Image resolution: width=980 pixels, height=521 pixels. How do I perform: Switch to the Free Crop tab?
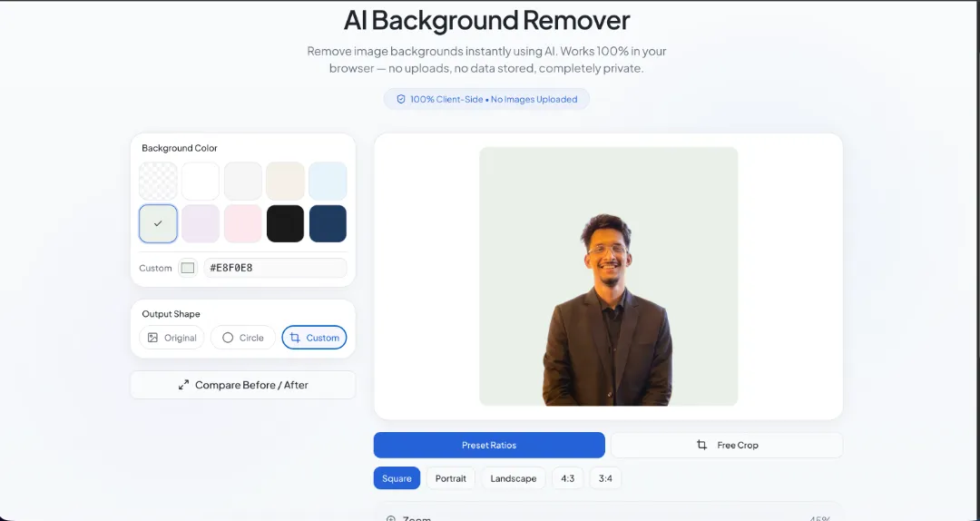(726, 445)
